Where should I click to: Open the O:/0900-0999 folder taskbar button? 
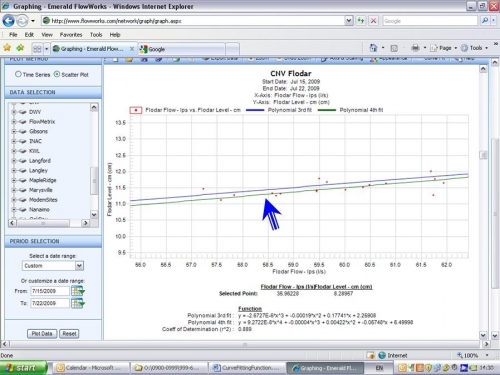click(x=169, y=368)
